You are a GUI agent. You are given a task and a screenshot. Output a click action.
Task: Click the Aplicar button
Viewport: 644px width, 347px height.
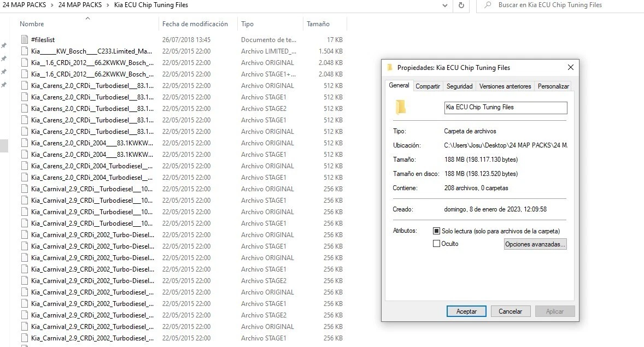(554, 311)
